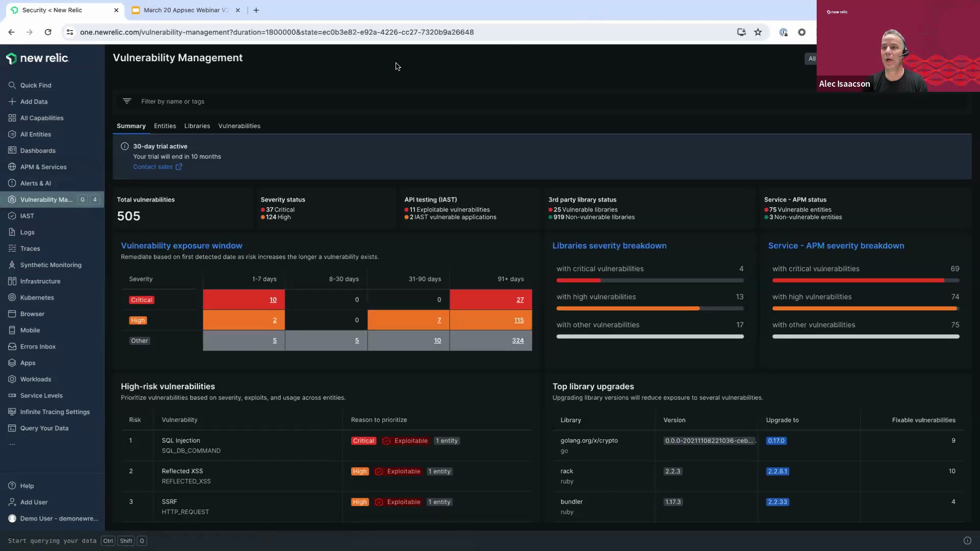The width and height of the screenshot is (980, 551).
Task: Open Service Levels icon
Action: pos(12,395)
